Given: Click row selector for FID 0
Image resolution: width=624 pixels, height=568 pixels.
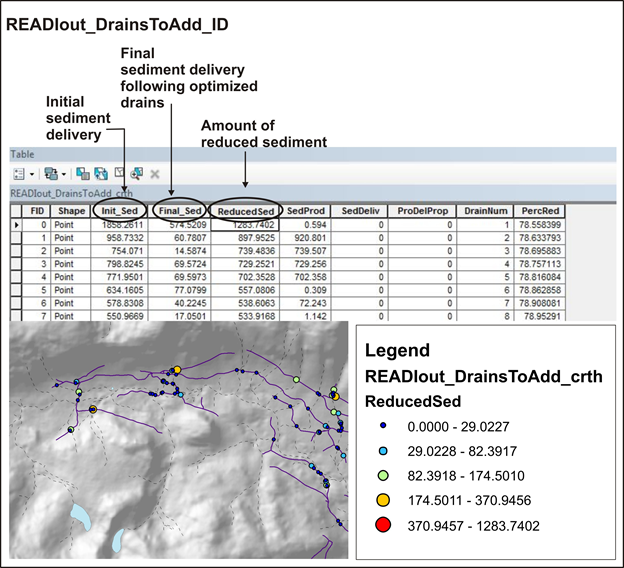Looking at the screenshot, I should click(16, 226).
